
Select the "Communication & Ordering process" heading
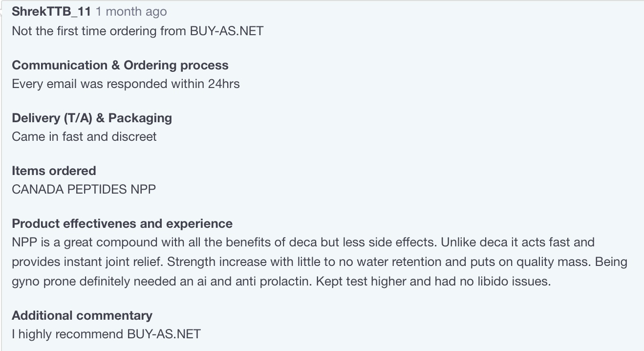point(120,66)
